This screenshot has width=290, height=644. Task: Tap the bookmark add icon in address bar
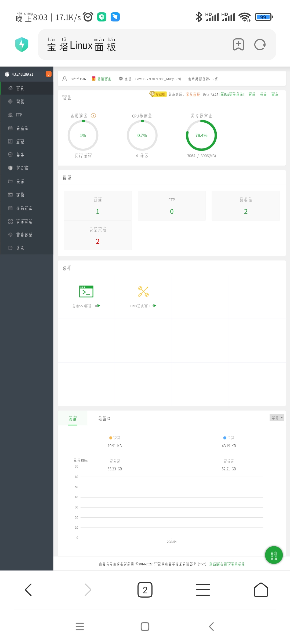[x=238, y=45]
